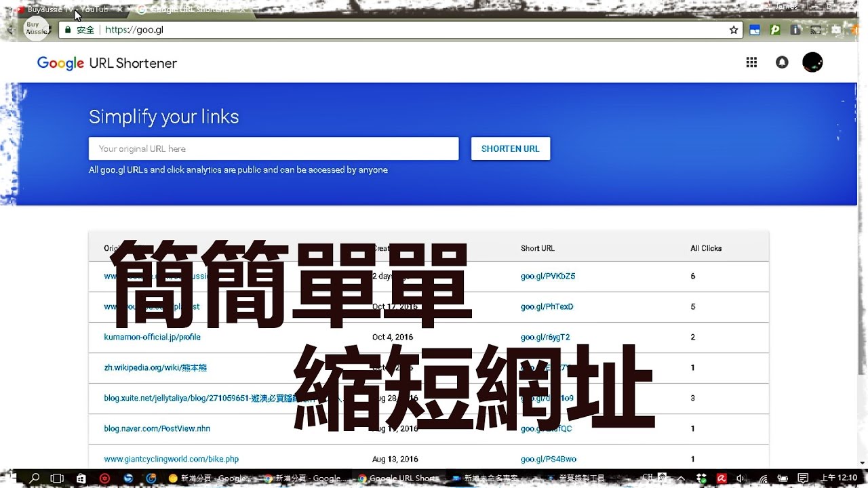Open the www.giantcyclingworld.com/bike.php link

pos(171,459)
